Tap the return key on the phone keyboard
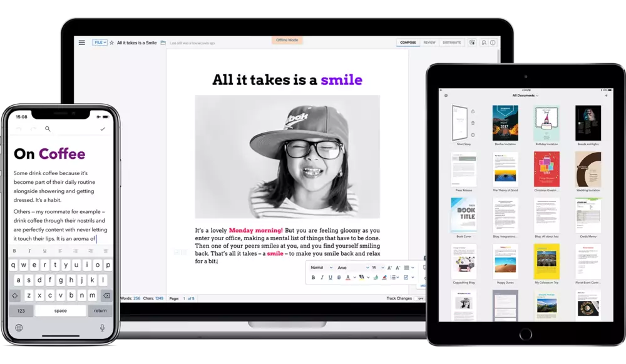 click(100, 311)
